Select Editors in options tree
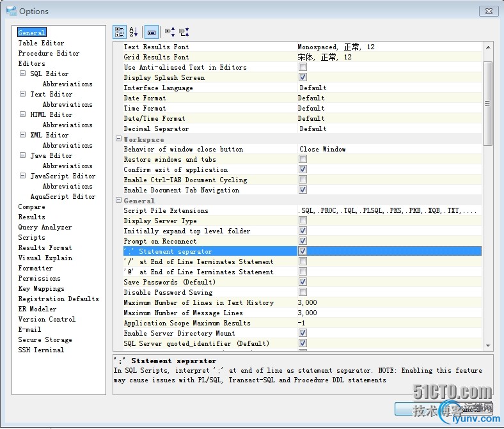 (31, 64)
